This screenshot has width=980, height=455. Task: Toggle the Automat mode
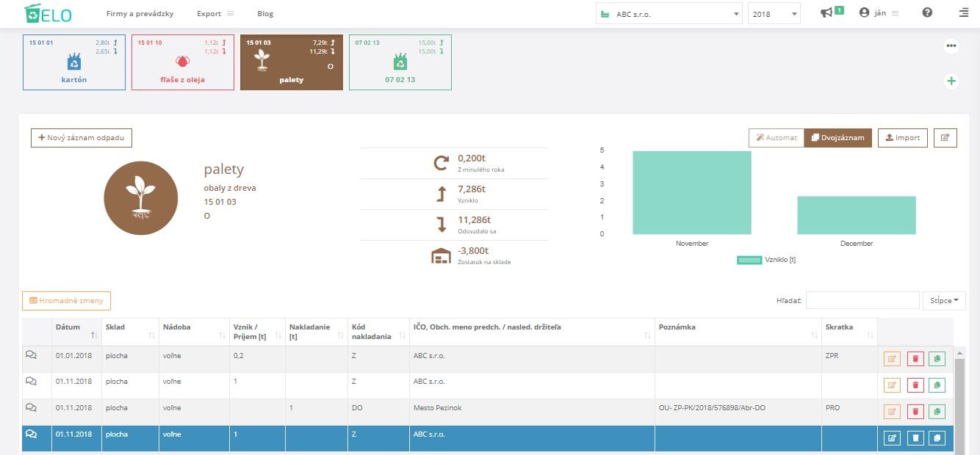[x=777, y=138]
